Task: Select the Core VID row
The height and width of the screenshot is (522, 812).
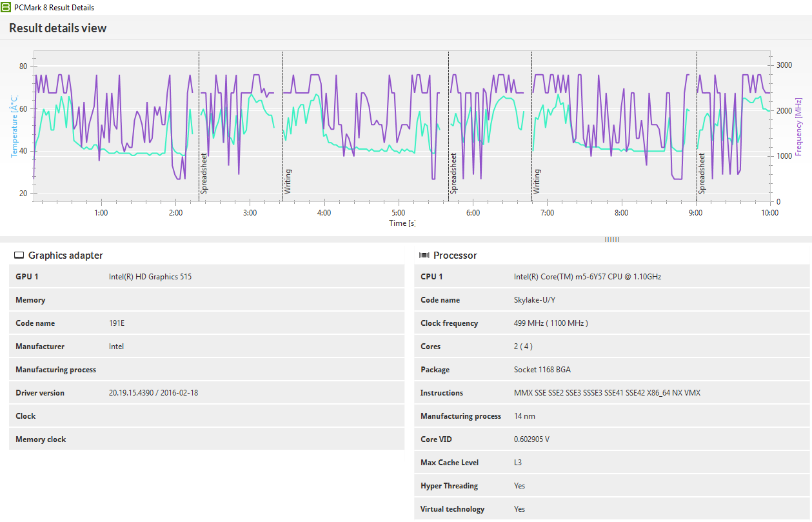Action: tap(611, 439)
